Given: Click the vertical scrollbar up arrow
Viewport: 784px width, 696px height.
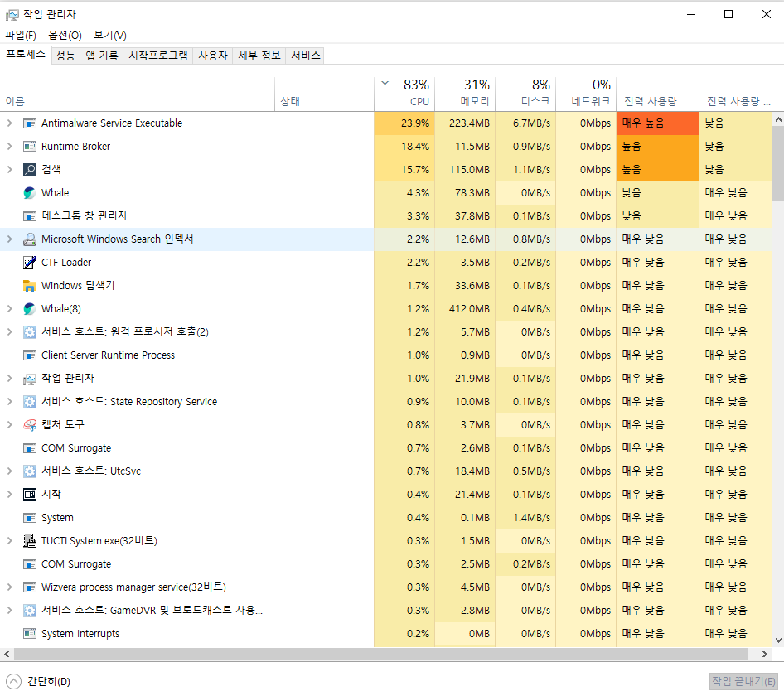Looking at the screenshot, I should pos(778,119).
